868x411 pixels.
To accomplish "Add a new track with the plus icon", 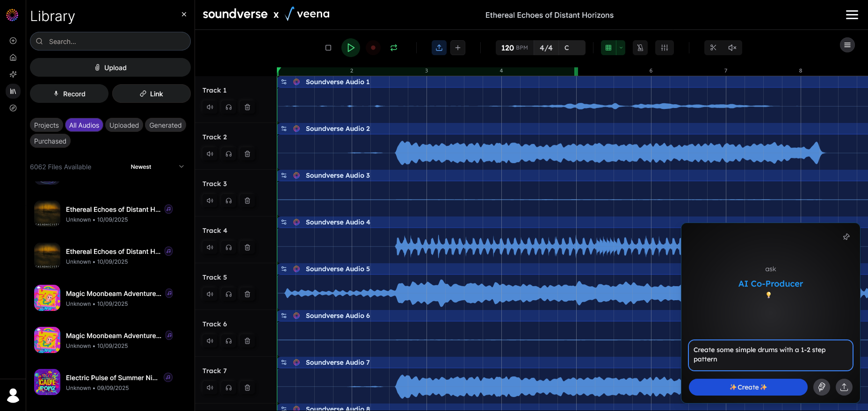I will [458, 48].
